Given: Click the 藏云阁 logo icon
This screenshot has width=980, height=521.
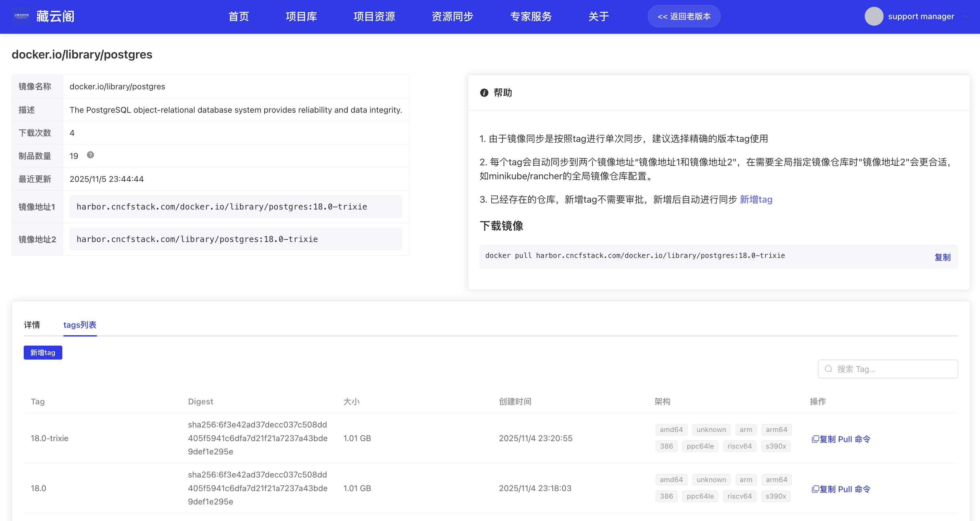Looking at the screenshot, I should 21,16.
